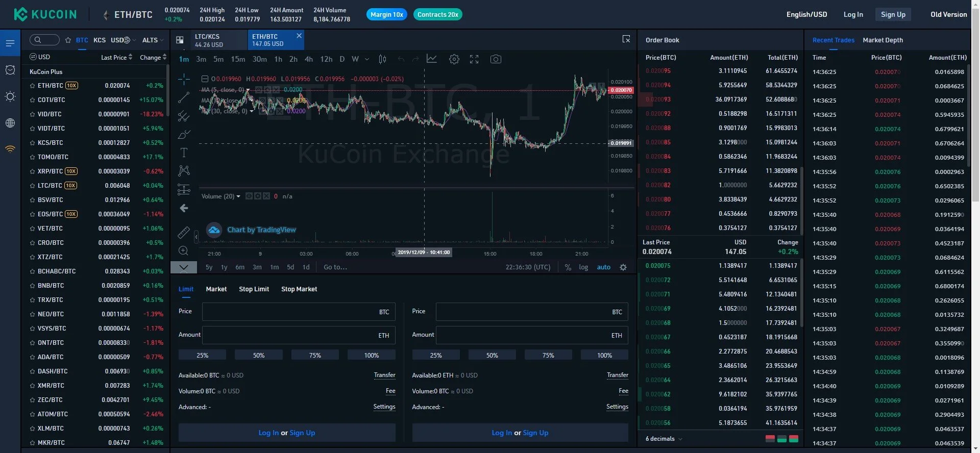Viewport: 980px width, 453px height.
Task: Click the market search box
Action: point(45,40)
